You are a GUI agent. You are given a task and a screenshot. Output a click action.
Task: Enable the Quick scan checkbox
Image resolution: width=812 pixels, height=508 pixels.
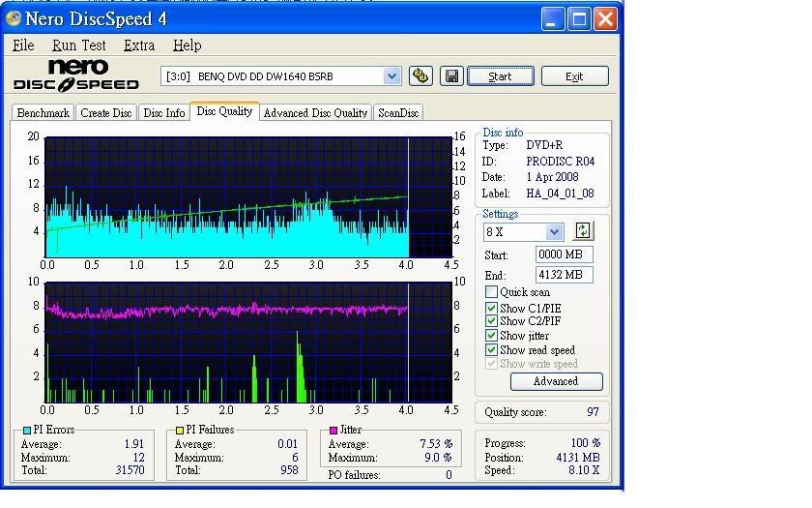(491, 292)
